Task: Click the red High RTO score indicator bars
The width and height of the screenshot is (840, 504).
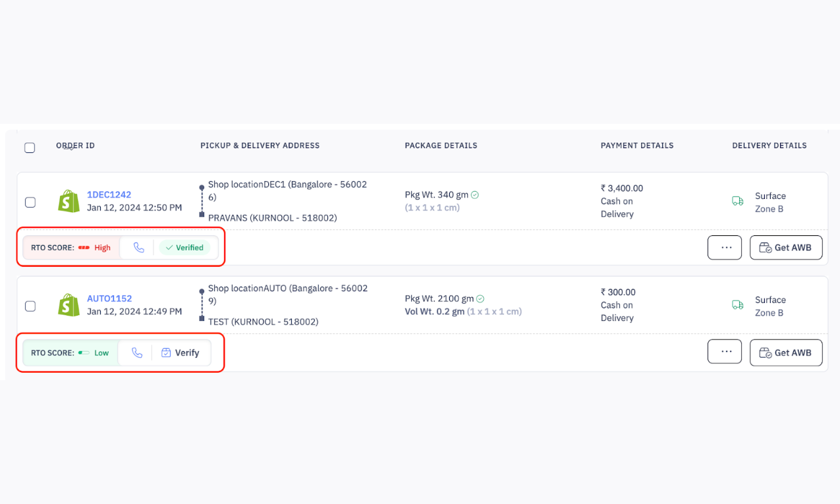Action: 85,247
